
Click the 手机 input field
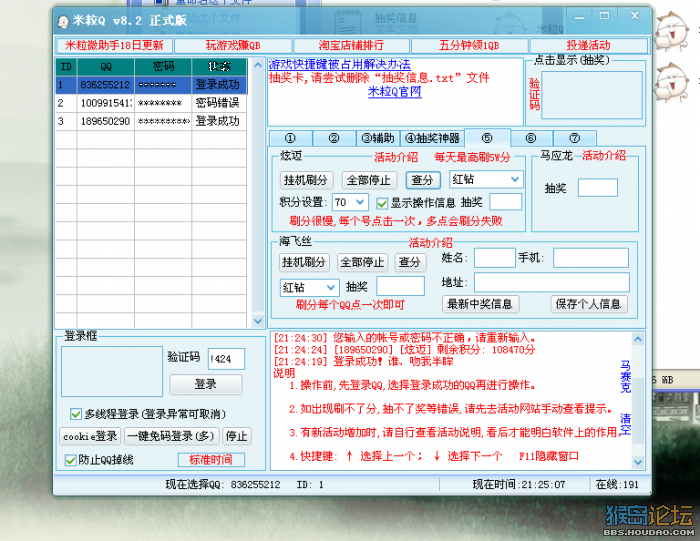[x=591, y=258]
